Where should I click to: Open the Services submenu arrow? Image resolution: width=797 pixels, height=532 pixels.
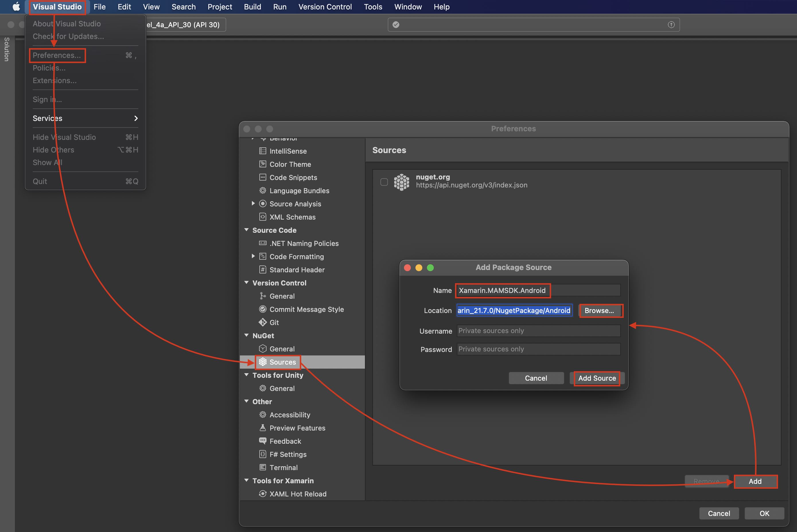coord(136,118)
